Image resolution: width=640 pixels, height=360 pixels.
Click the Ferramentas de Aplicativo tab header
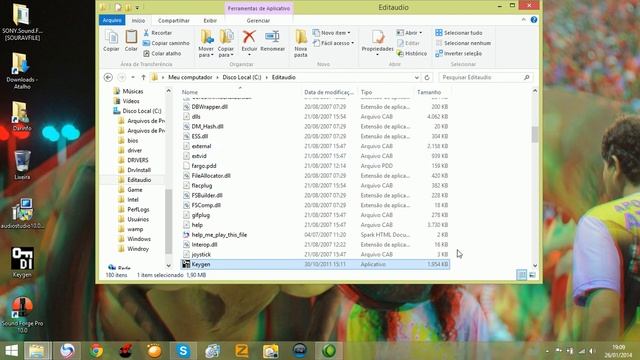(259, 8)
